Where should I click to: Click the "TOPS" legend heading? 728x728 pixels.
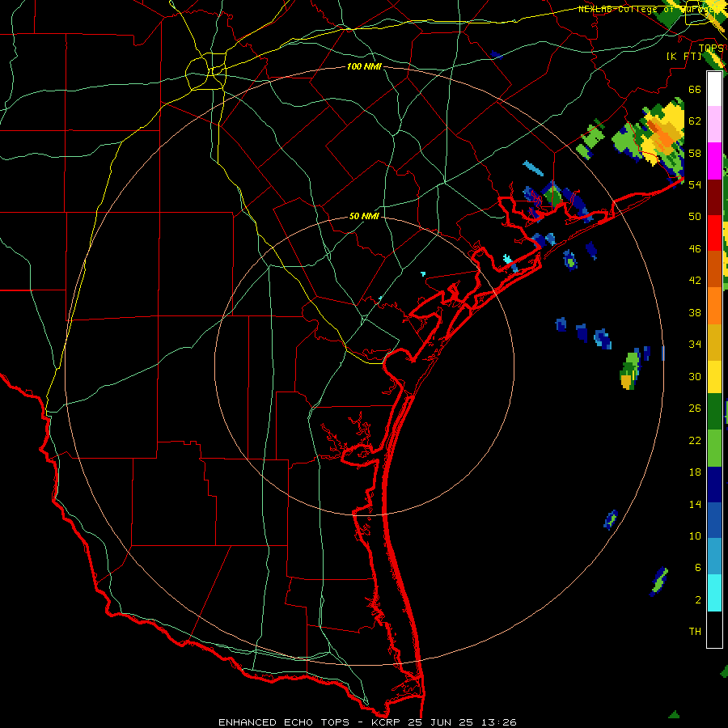[x=711, y=48]
